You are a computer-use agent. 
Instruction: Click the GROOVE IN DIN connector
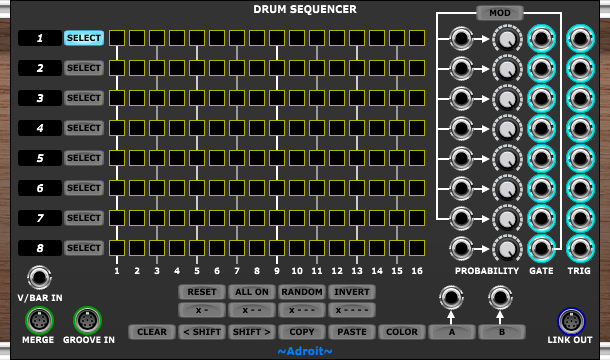88,321
